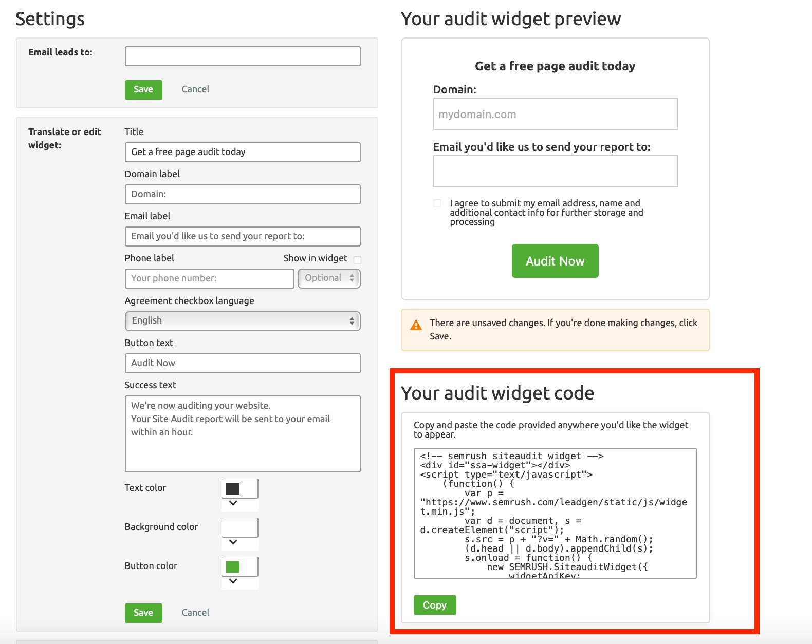The height and width of the screenshot is (644, 812).
Task: Click the green Button color swatch
Action: 233,566
